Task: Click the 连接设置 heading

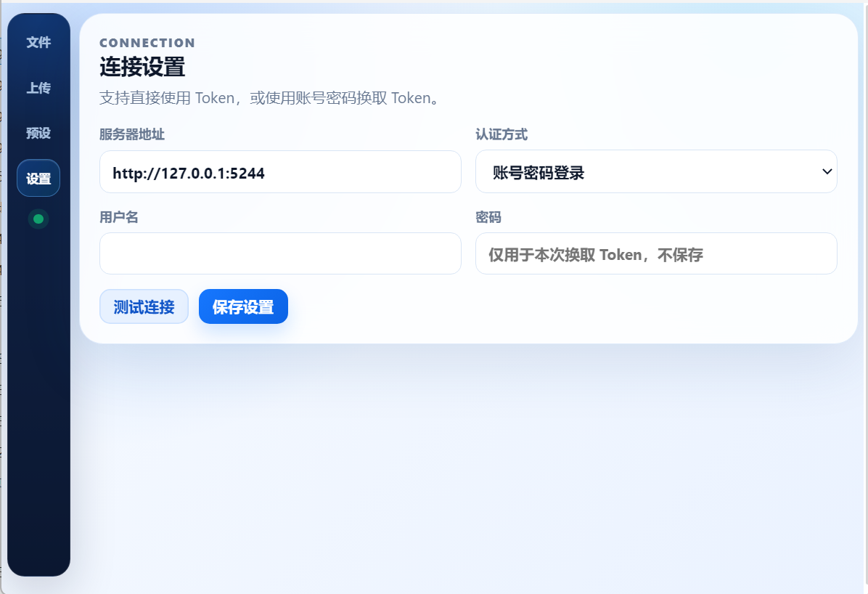Action: 142,68
